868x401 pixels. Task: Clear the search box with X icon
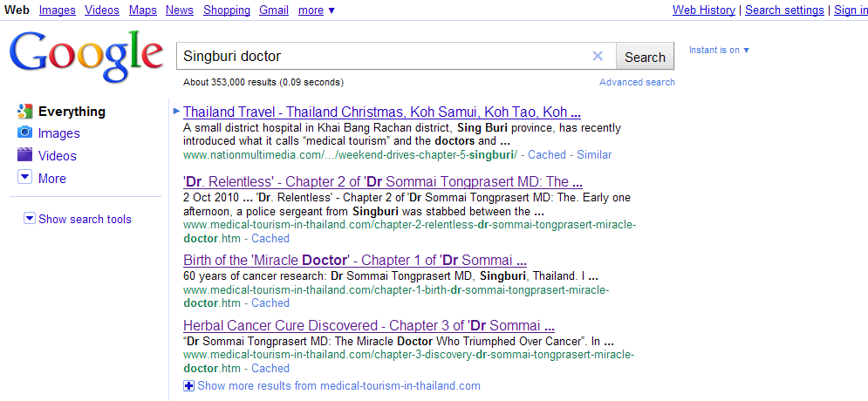tap(598, 57)
